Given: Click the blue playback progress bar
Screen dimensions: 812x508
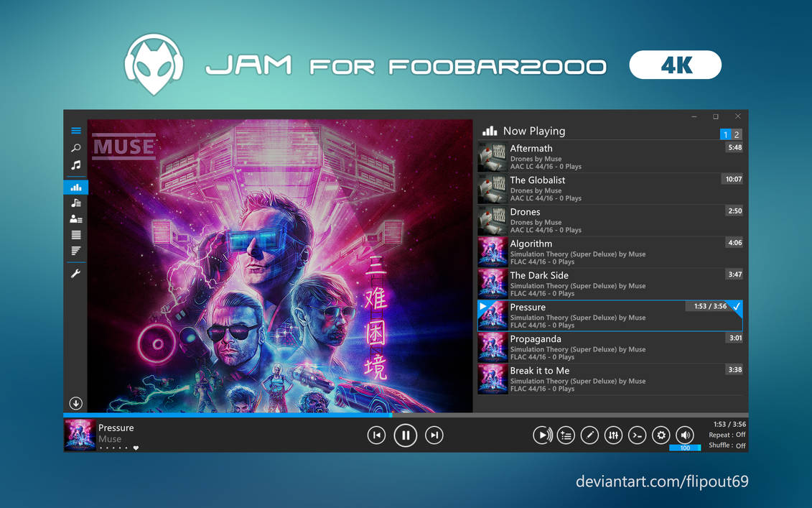Looking at the screenshot, I should tap(228, 415).
